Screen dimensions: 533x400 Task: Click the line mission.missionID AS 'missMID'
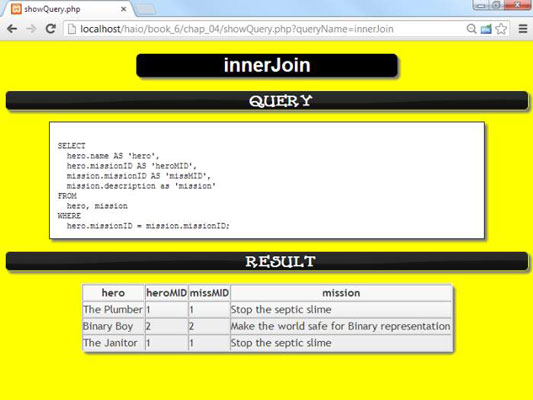tap(138, 176)
